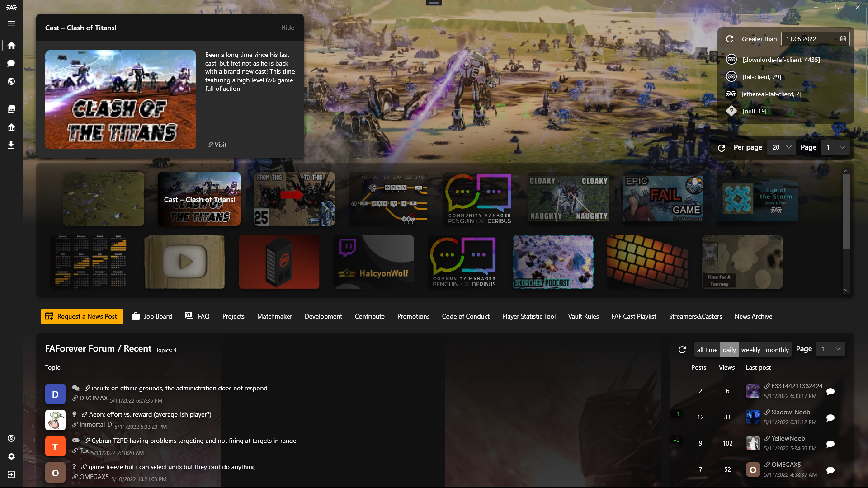Open Streamers&Casters menu item
The height and width of the screenshot is (488, 868).
pos(695,316)
